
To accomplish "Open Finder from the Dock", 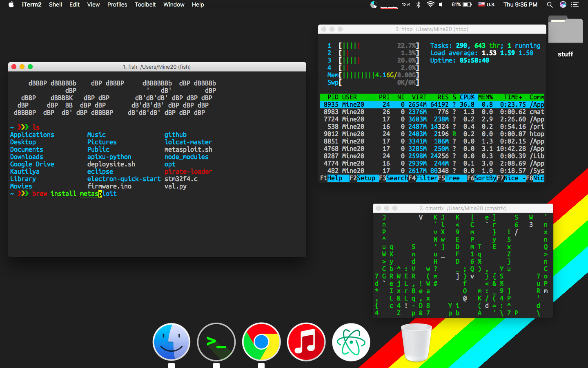I will click(171, 342).
